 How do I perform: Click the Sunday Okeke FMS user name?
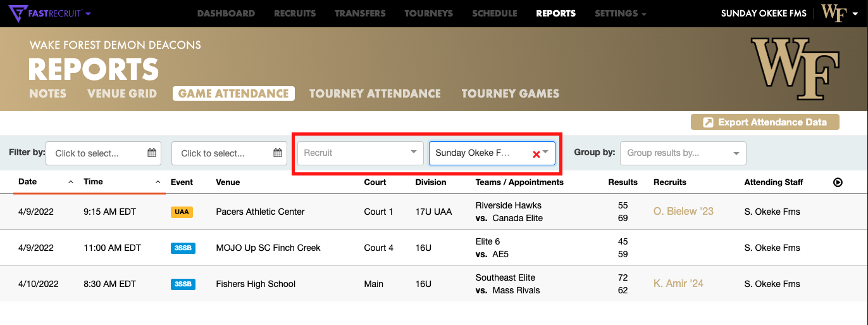[x=764, y=13]
